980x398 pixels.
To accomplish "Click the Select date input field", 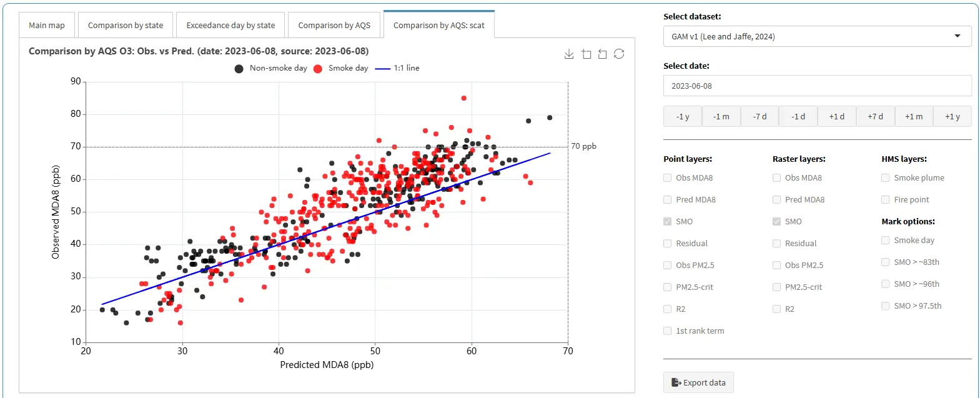I will coord(817,86).
